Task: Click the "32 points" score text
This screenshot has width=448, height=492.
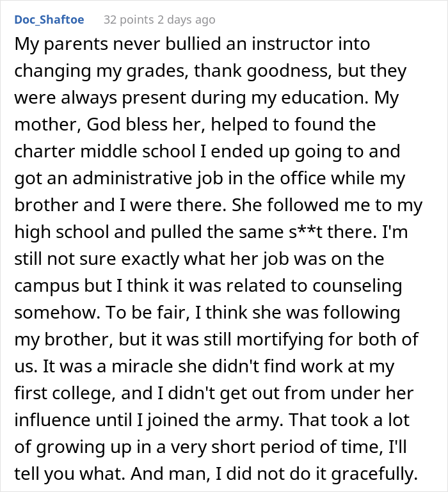Action: click(x=130, y=20)
